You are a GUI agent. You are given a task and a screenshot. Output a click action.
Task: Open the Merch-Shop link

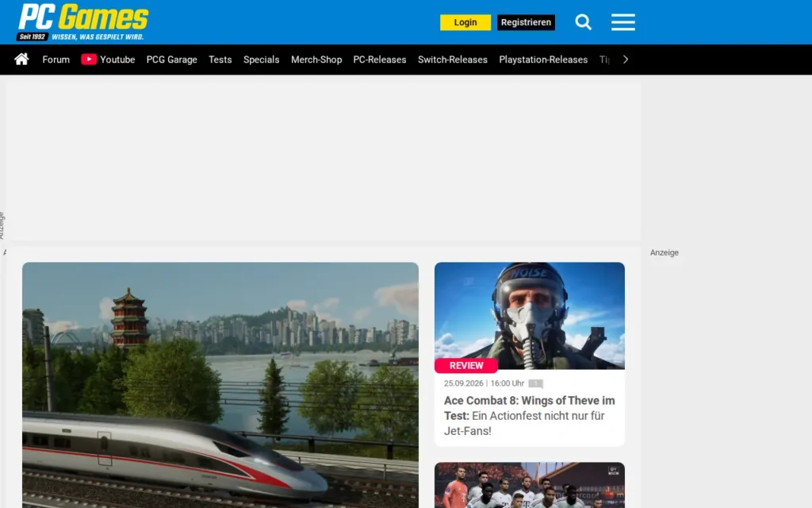316,60
